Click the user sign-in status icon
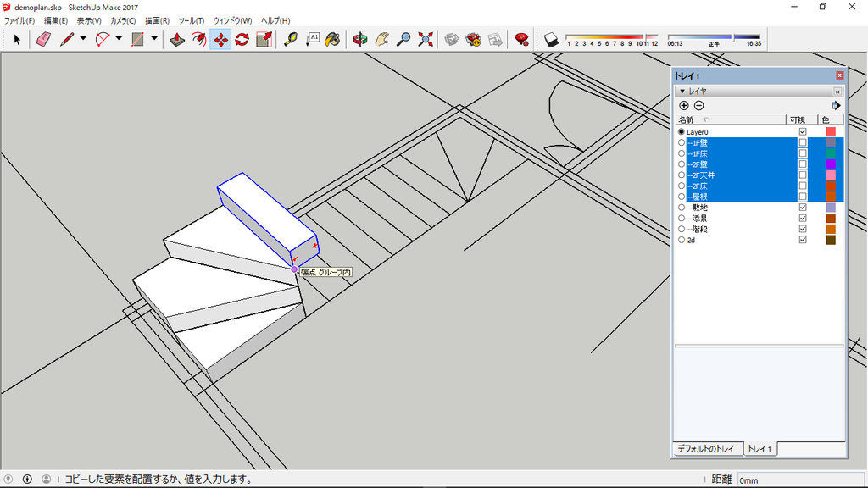Viewport: 868px width, 488px height. tap(47, 480)
